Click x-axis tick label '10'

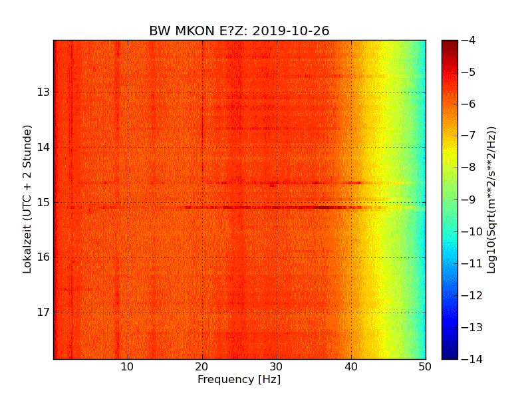[x=127, y=367]
